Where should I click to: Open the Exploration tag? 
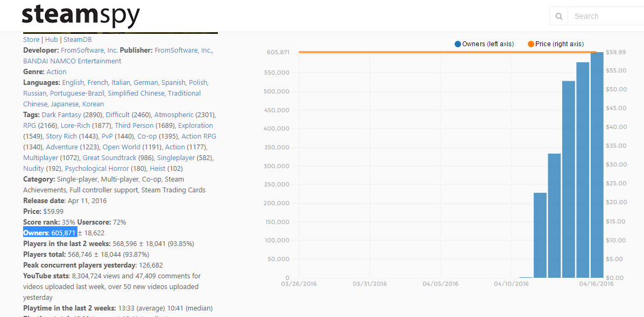tap(195, 125)
